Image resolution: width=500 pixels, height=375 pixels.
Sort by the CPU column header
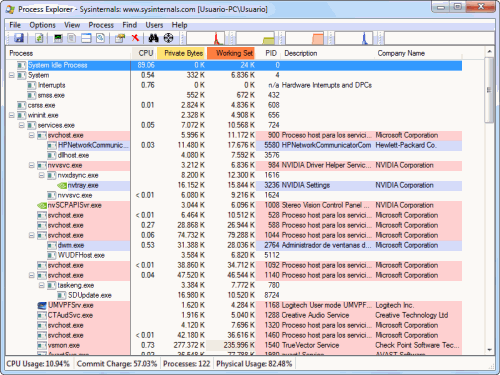(143, 53)
